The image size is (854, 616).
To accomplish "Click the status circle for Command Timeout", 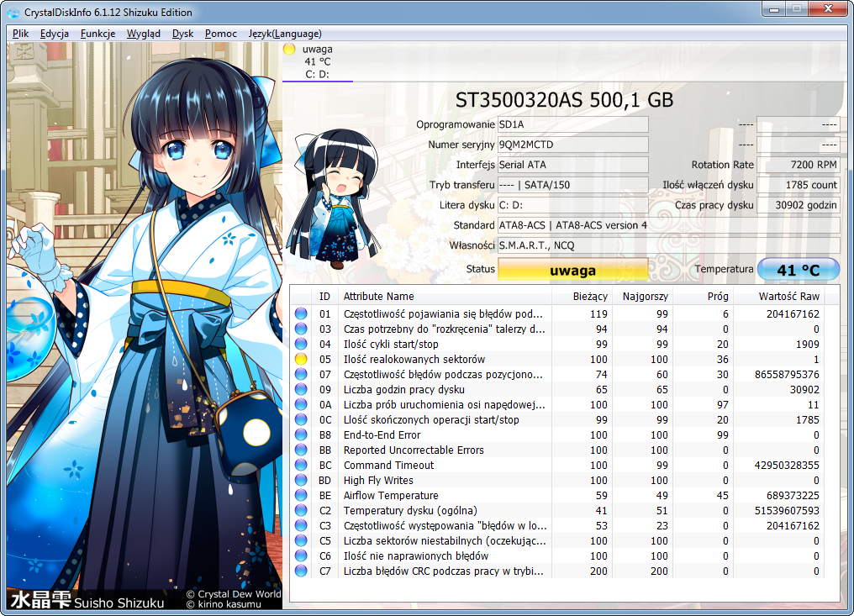I will [301, 465].
